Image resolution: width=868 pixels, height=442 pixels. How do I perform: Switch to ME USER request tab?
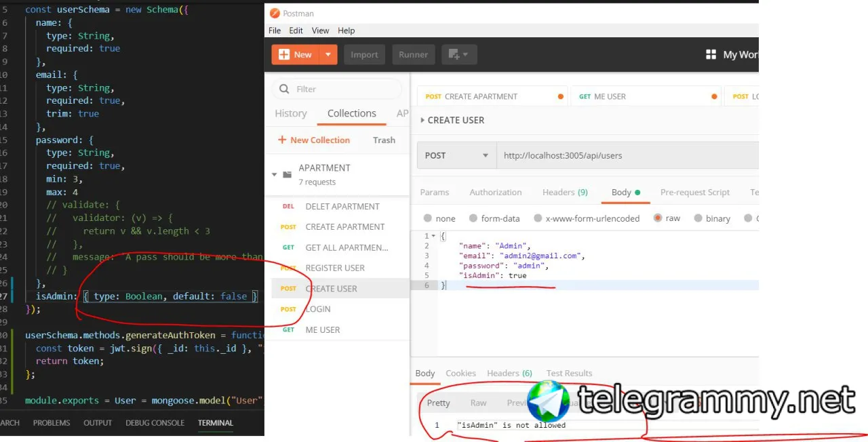point(647,96)
